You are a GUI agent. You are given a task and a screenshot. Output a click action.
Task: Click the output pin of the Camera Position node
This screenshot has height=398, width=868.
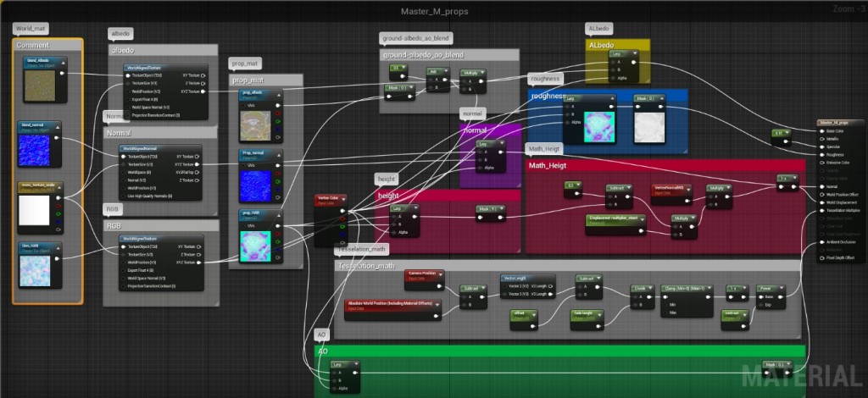(x=440, y=286)
